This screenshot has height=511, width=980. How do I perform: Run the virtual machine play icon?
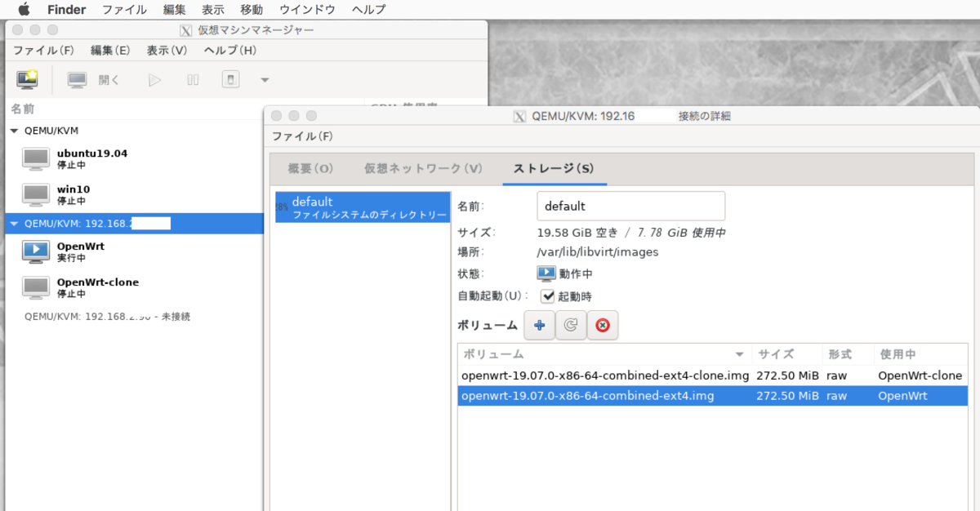[154, 80]
